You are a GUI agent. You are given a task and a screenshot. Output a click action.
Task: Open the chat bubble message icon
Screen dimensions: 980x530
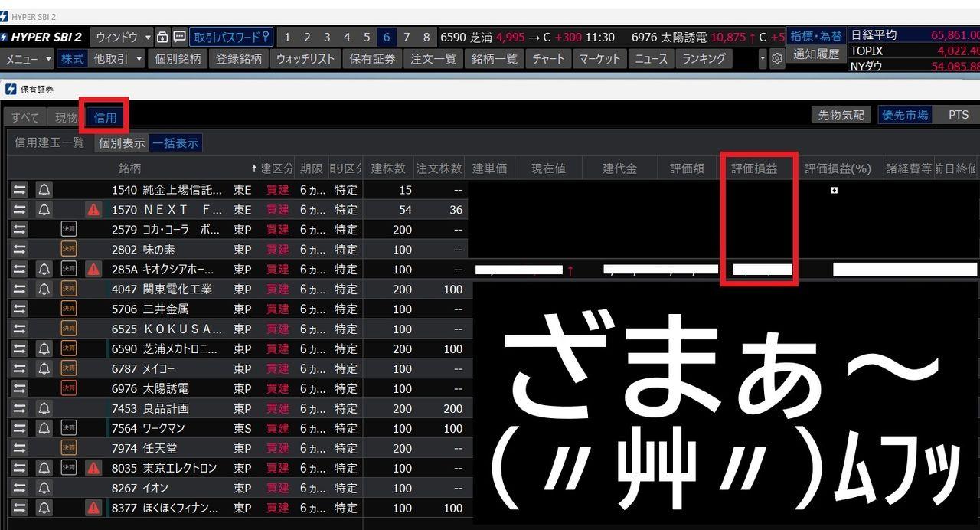point(179,37)
